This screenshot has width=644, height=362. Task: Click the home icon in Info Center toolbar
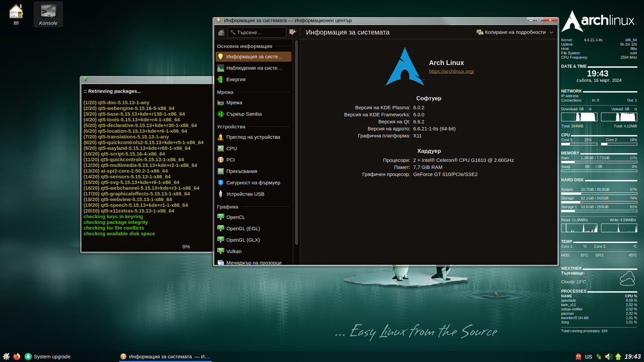click(221, 32)
